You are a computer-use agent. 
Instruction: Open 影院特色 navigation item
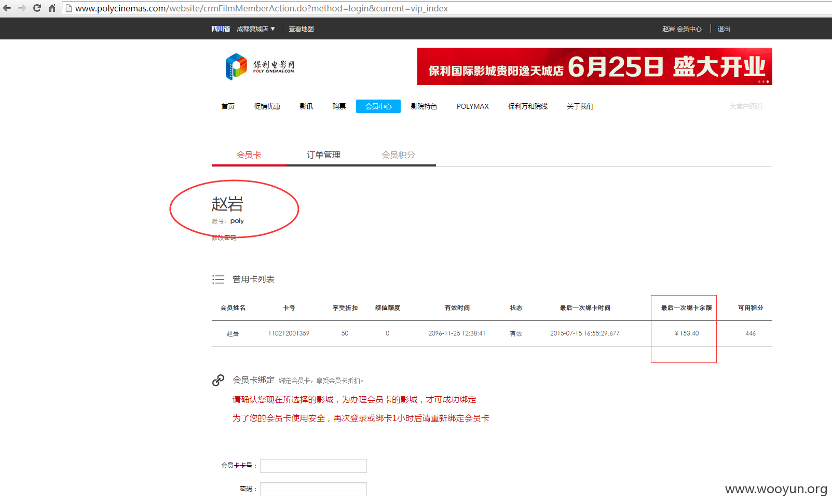pyautogui.click(x=424, y=106)
